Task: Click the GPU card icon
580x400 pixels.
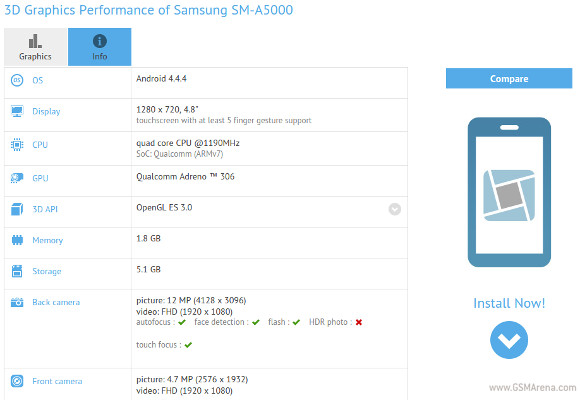Action: (17, 178)
